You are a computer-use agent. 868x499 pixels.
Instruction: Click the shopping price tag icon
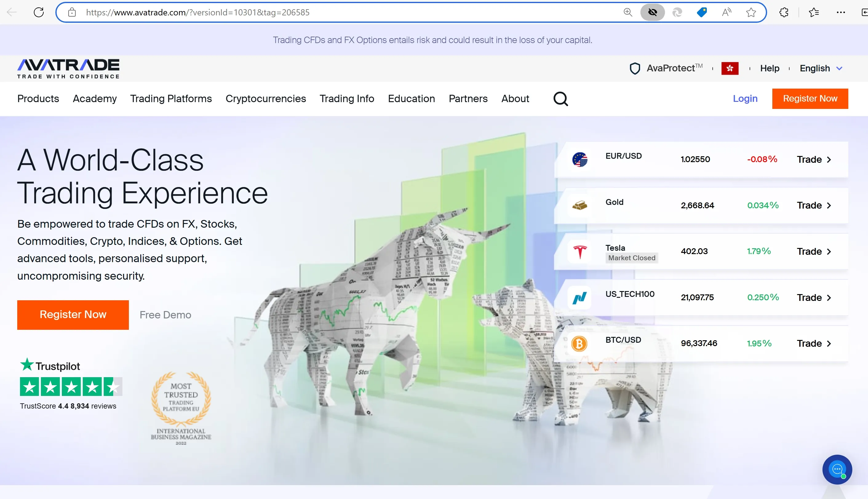click(x=702, y=12)
